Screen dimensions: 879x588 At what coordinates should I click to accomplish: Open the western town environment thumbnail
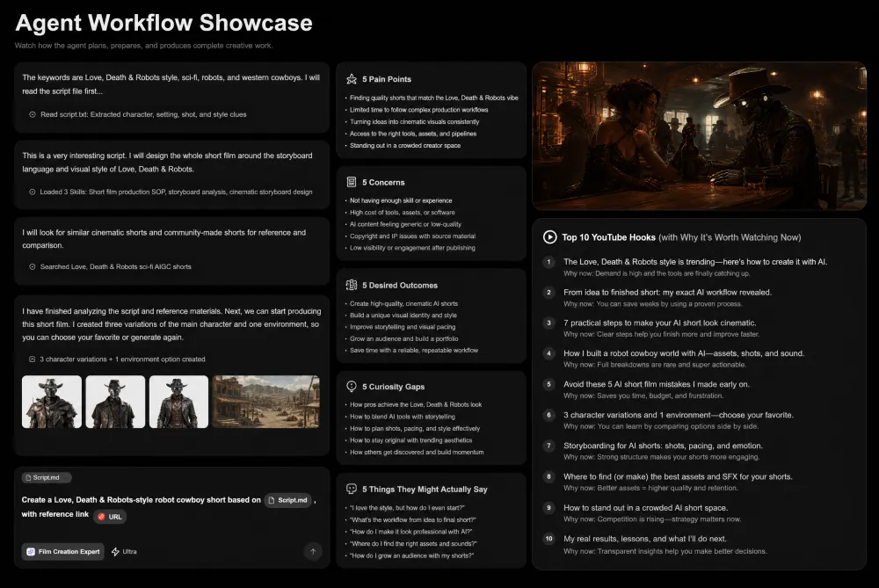(x=265, y=402)
